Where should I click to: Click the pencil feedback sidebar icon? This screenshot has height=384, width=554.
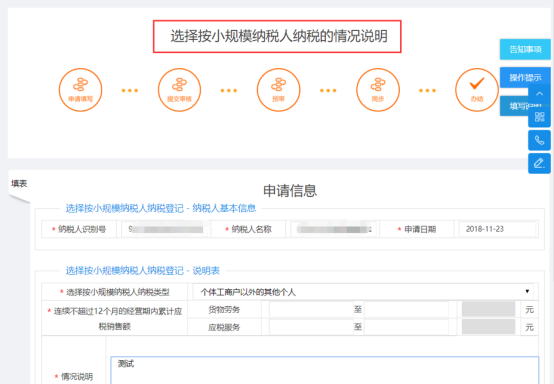[x=539, y=163]
